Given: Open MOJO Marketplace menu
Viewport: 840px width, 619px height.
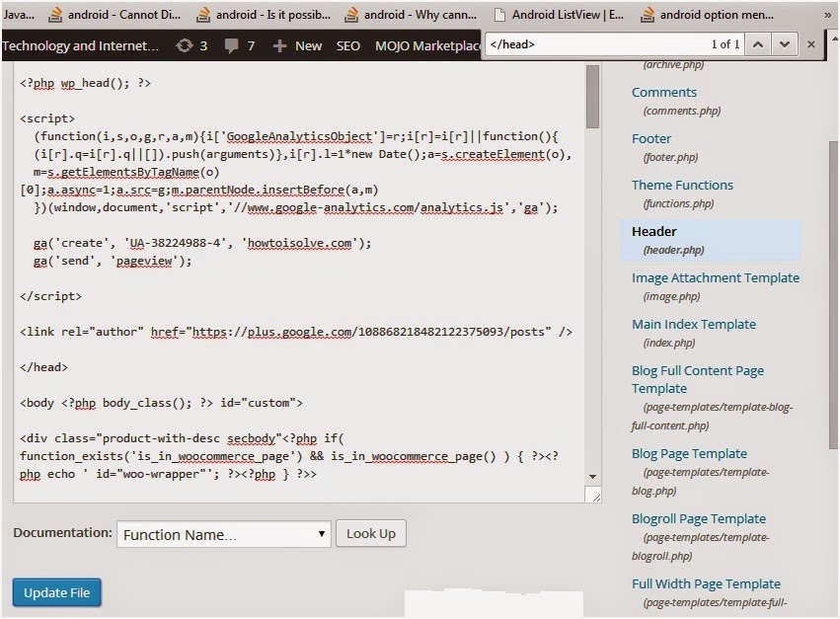Looking at the screenshot, I should point(427,46).
